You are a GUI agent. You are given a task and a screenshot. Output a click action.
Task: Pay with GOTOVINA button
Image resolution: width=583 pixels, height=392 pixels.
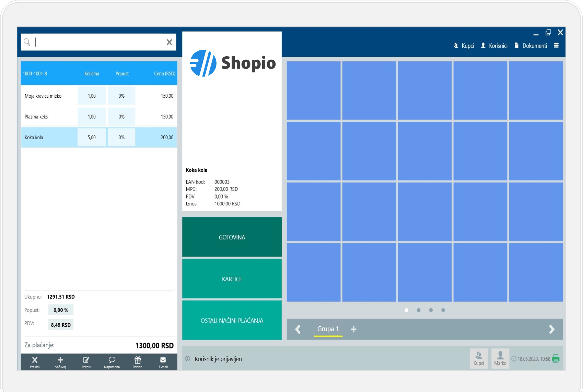click(232, 237)
